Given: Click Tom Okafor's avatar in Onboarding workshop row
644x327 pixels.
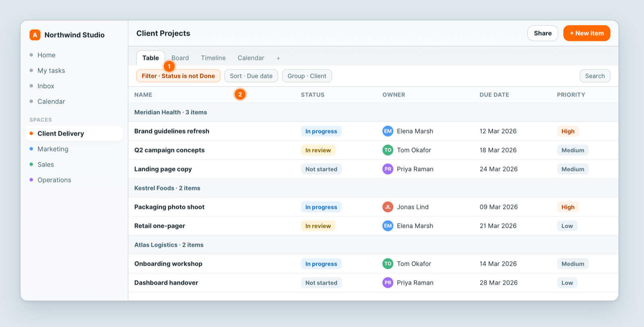Looking at the screenshot, I should [x=388, y=264].
